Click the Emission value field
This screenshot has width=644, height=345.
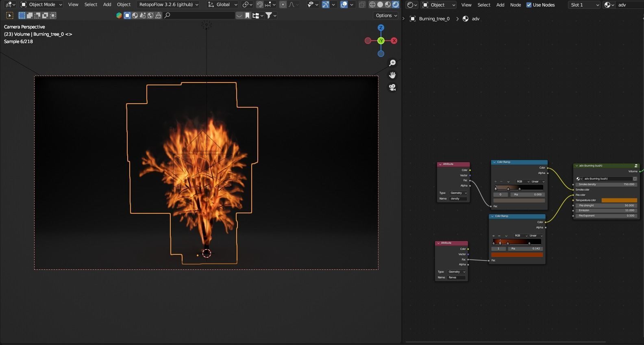(606, 210)
